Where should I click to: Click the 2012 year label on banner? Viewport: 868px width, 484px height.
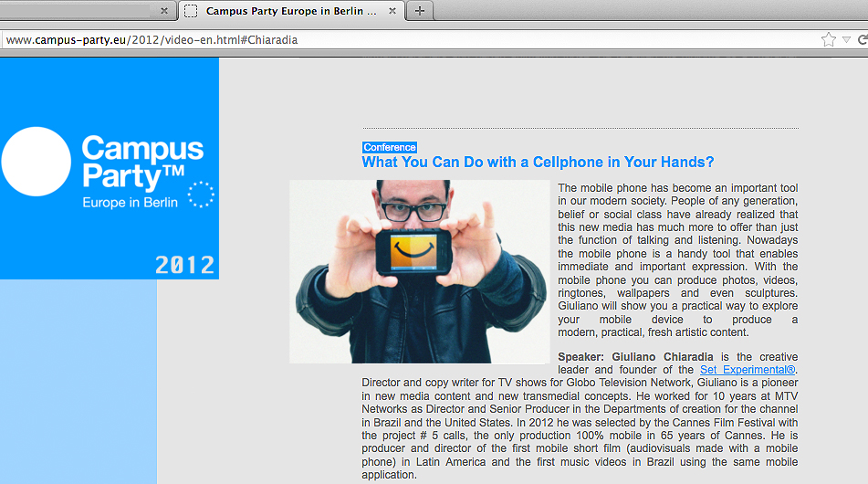point(184,265)
